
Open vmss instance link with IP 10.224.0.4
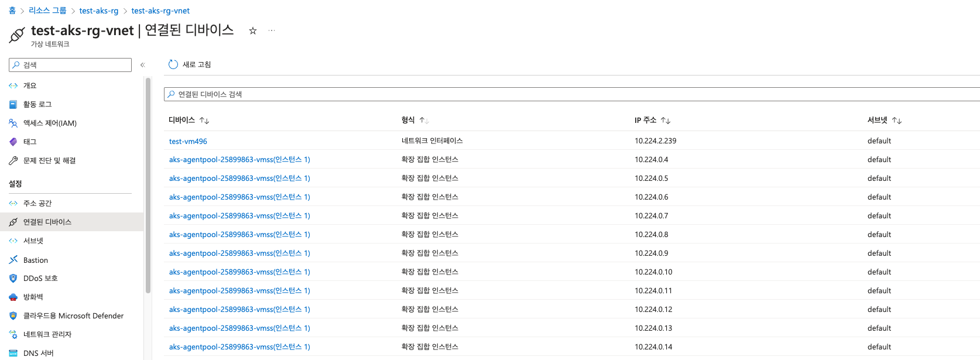click(239, 160)
